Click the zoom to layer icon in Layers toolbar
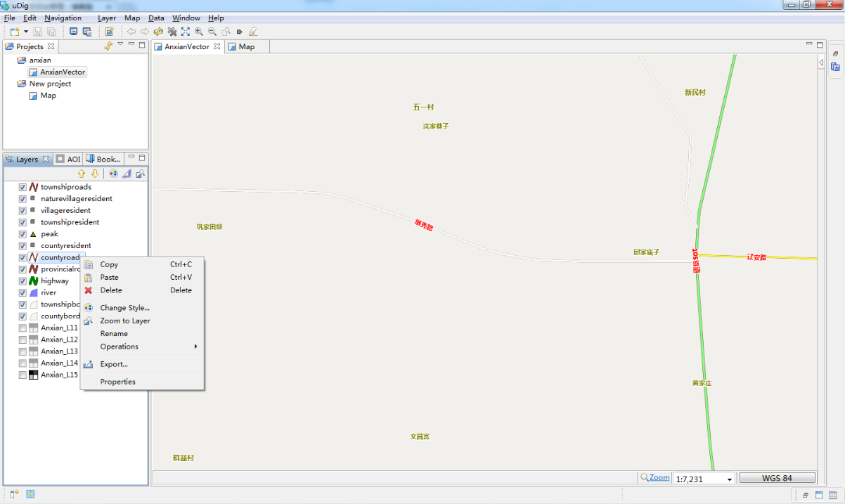845x504 pixels. coord(141,174)
